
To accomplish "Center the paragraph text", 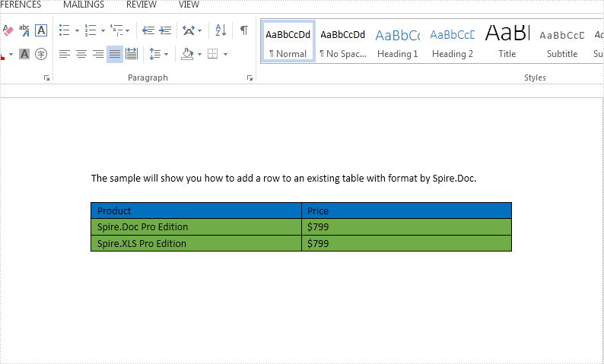I will pyautogui.click(x=81, y=54).
